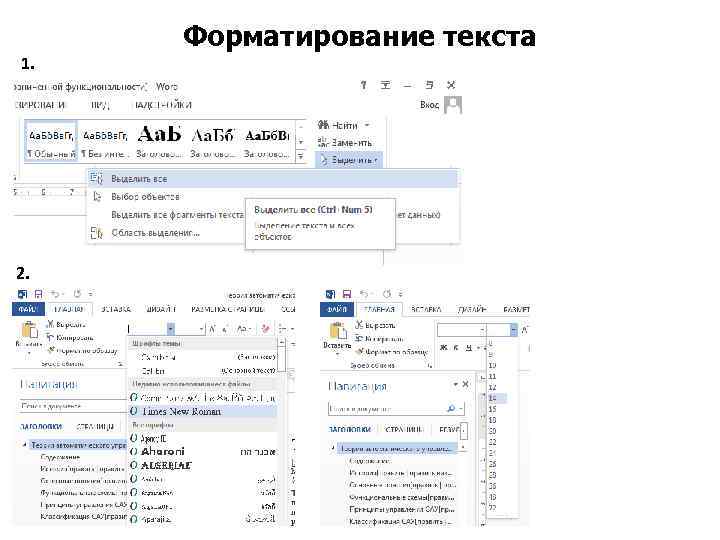This screenshot has height=540, width=720.
Task: Click the cursor icon beside Выбор объектов
Action: (x=96, y=197)
